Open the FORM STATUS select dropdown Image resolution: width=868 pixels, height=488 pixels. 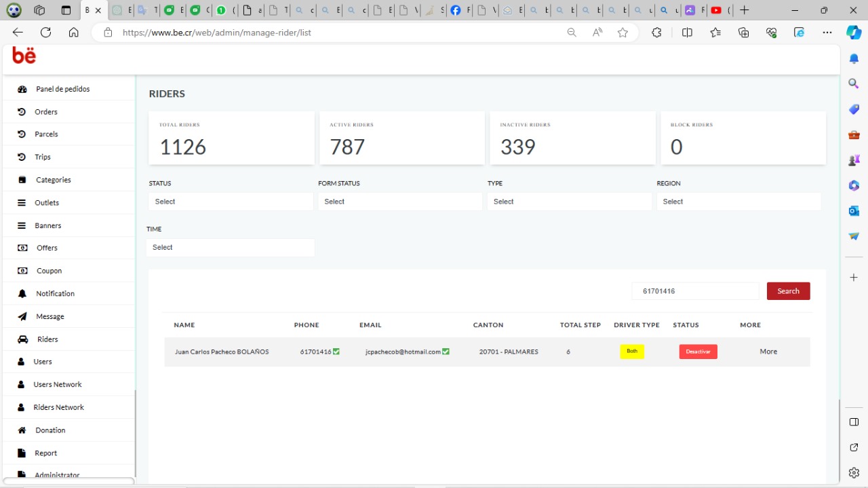pyautogui.click(x=400, y=202)
